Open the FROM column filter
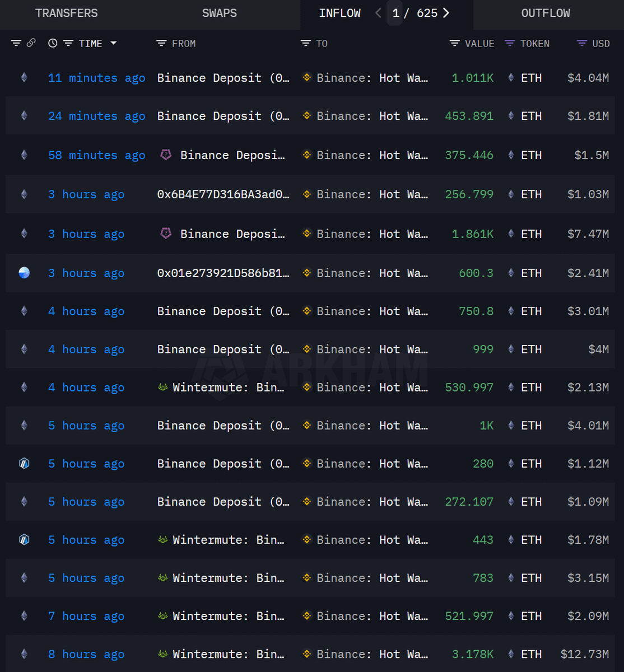This screenshot has height=672, width=624. click(x=161, y=43)
